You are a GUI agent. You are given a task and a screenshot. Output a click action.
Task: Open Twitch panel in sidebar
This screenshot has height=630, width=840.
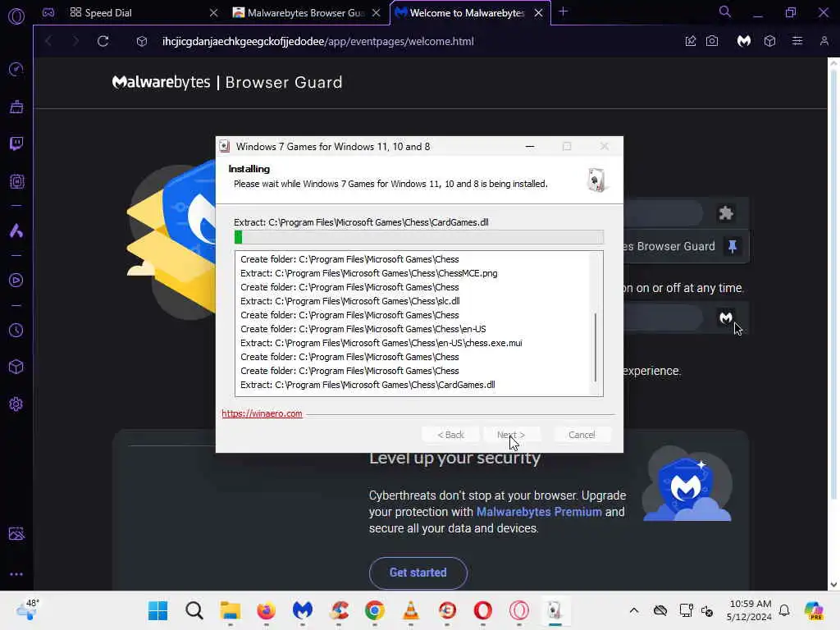pos(16,144)
